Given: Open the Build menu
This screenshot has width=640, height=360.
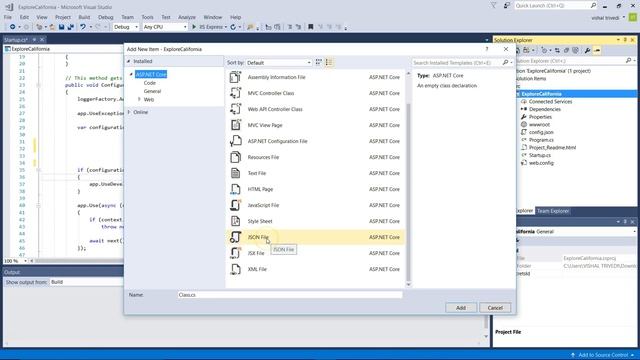Looking at the screenshot, I should click(x=84, y=17).
